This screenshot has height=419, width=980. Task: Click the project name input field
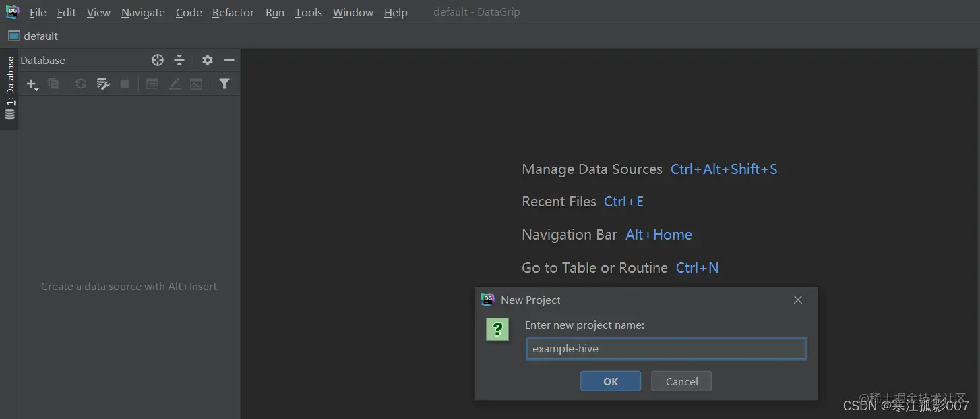(666, 349)
